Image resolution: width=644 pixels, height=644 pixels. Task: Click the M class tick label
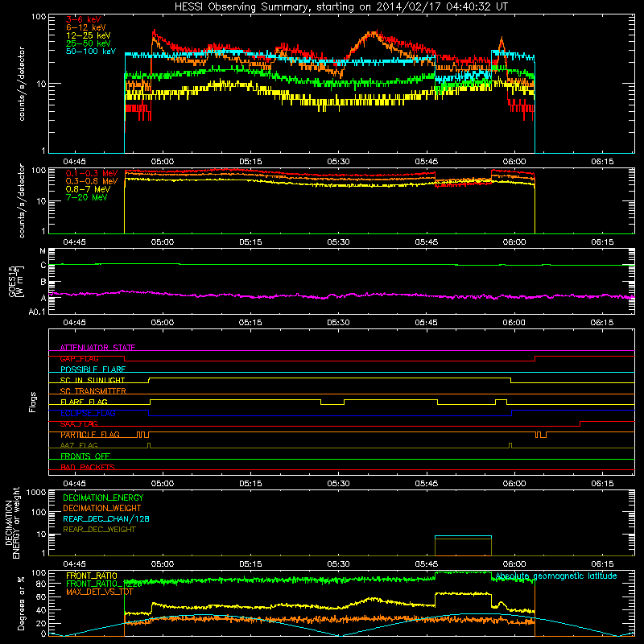tap(43, 251)
